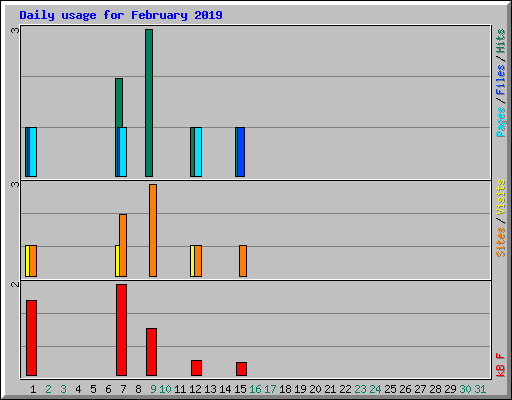Click day '19' on the x-axis
This screenshot has height=400, width=512.
coord(300,389)
